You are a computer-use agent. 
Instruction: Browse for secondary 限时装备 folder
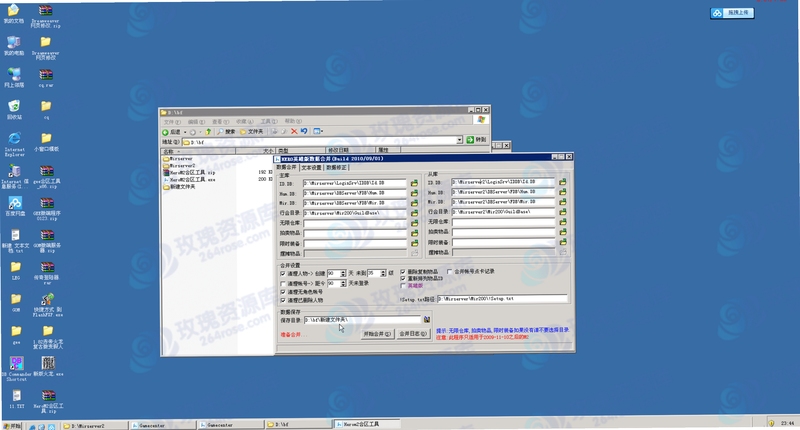[563, 242]
